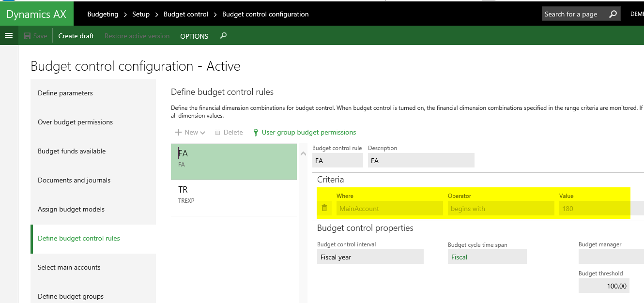Click the Create draft button
The height and width of the screenshot is (303, 644).
76,36
